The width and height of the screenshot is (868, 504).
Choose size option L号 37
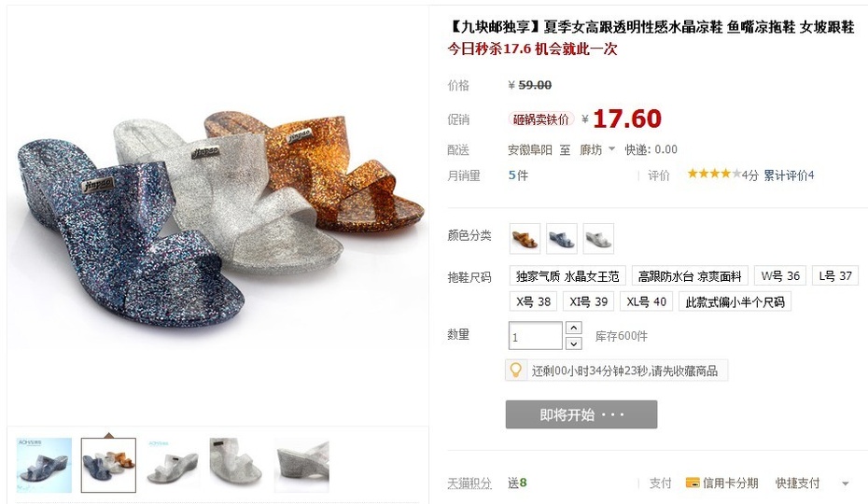point(835,276)
